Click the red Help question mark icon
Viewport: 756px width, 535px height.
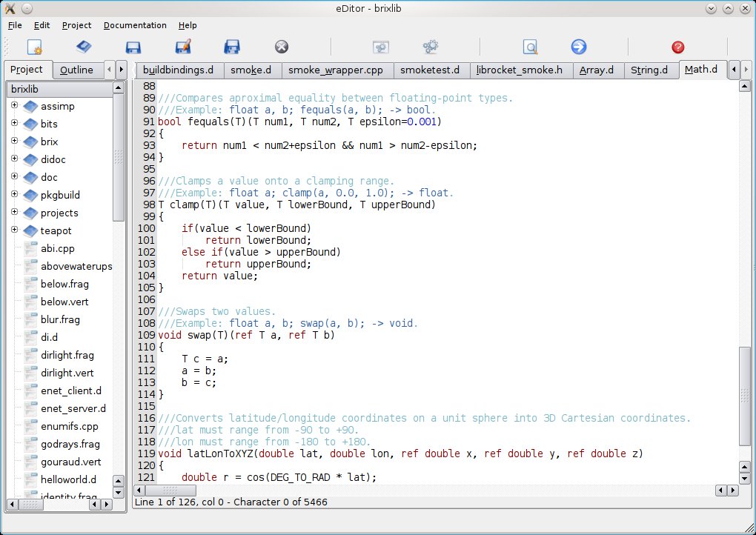tap(677, 47)
